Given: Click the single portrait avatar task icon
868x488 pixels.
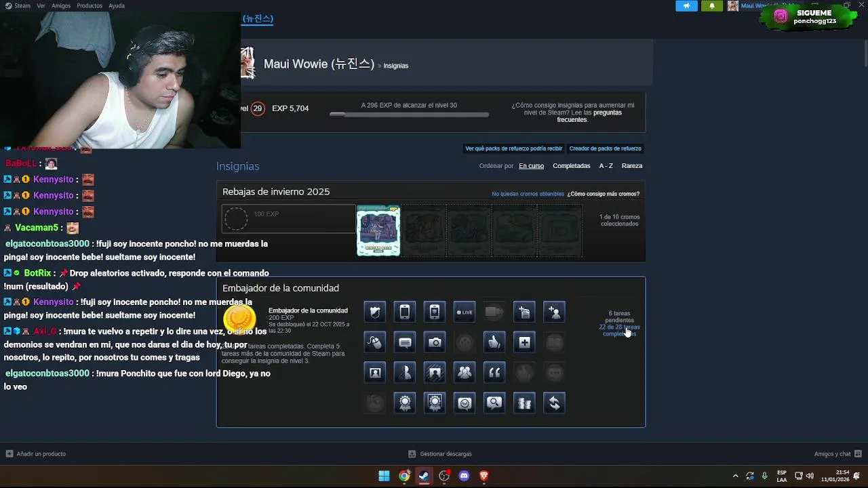Looking at the screenshot, I should (375, 372).
